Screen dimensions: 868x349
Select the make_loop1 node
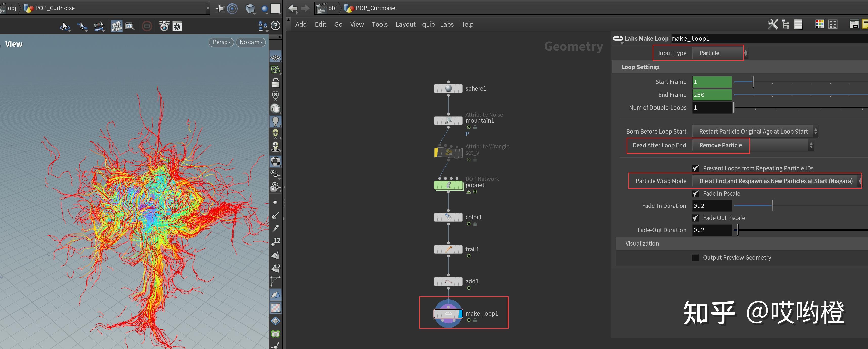[x=448, y=314]
